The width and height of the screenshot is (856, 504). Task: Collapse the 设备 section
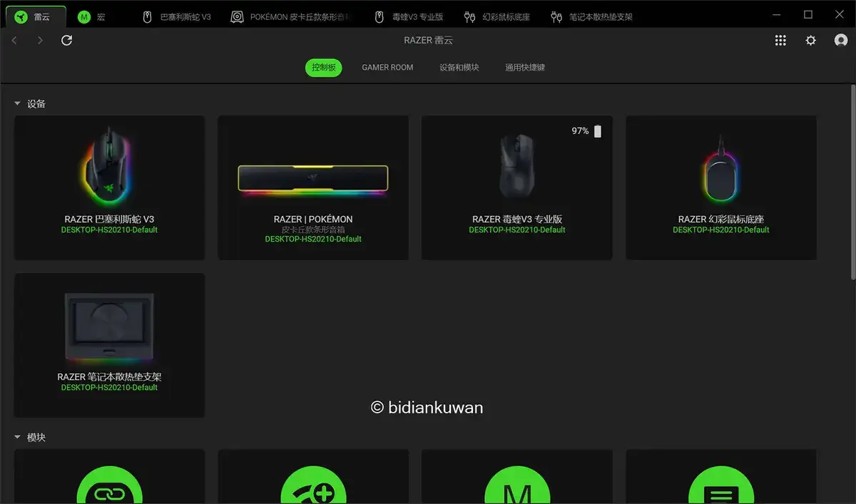(x=17, y=104)
